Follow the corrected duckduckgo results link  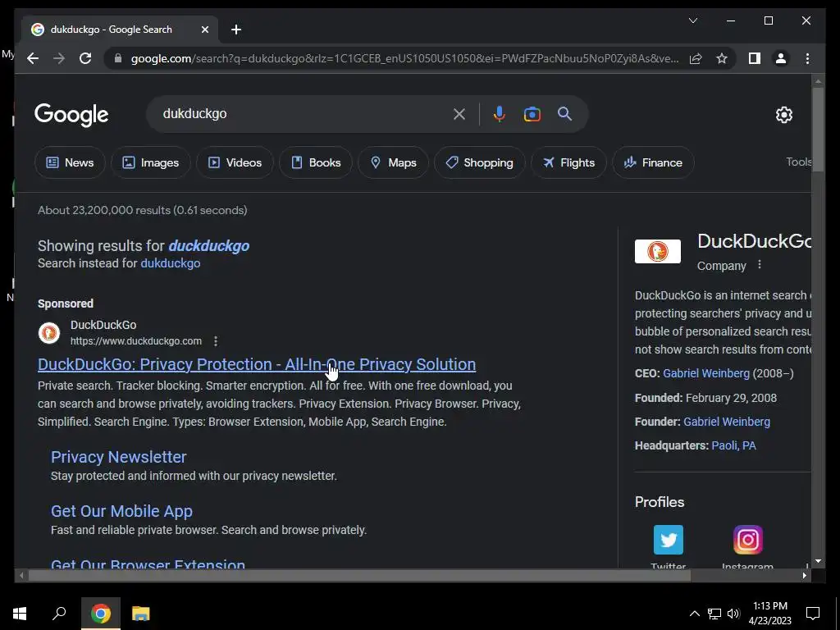point(209,246)
